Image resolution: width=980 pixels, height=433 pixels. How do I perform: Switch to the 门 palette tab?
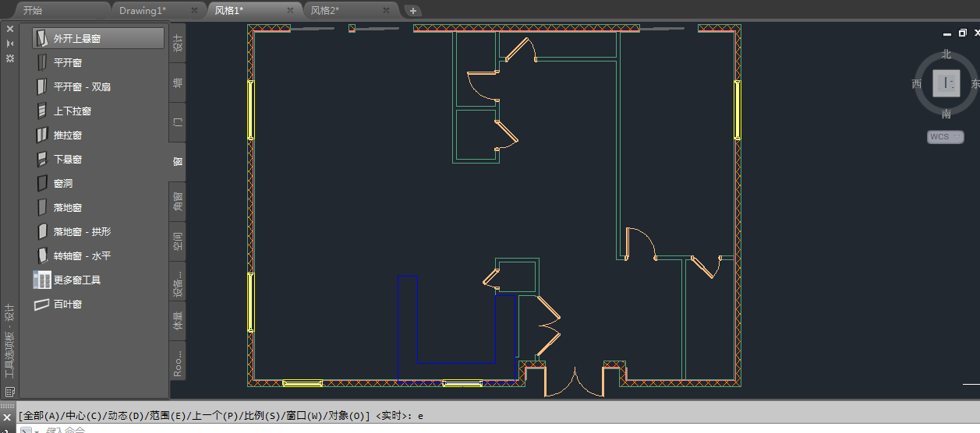tap(178, 123)
